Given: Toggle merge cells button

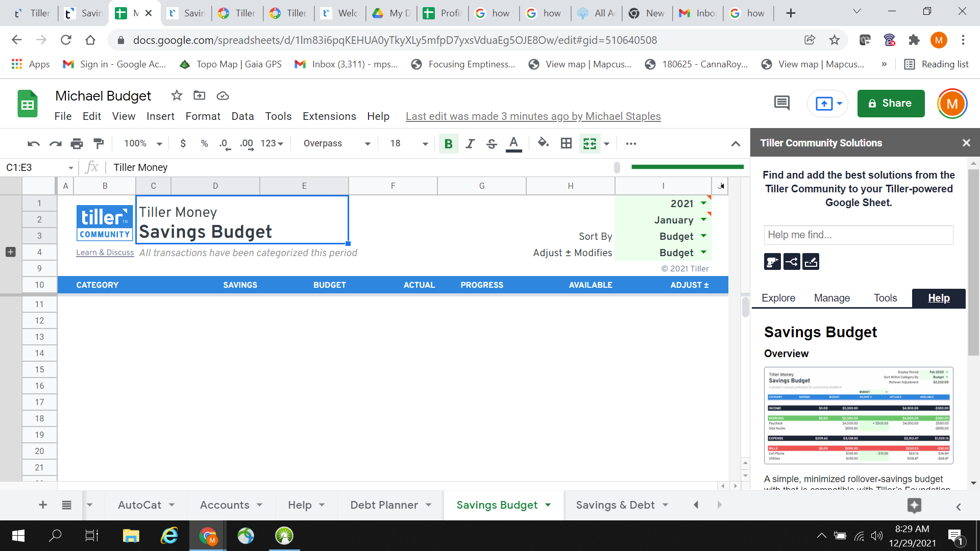Looking at the screenshot, I should (x=590, y=143).
